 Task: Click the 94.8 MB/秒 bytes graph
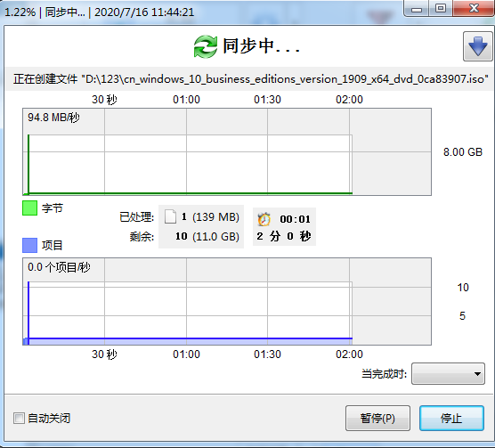(x=227, y=152)
